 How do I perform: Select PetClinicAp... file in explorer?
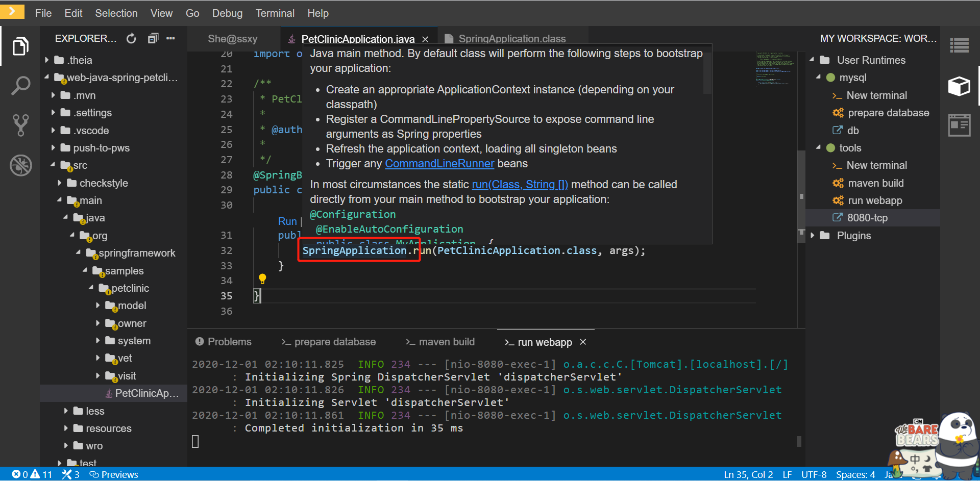click(114, 393)
